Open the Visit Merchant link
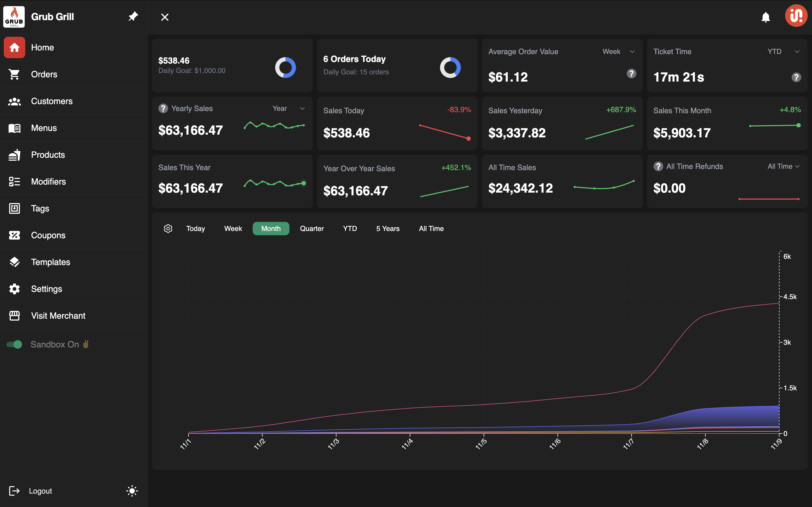The width and height of the screenshot is (812, 507). [x=58, y=316]
